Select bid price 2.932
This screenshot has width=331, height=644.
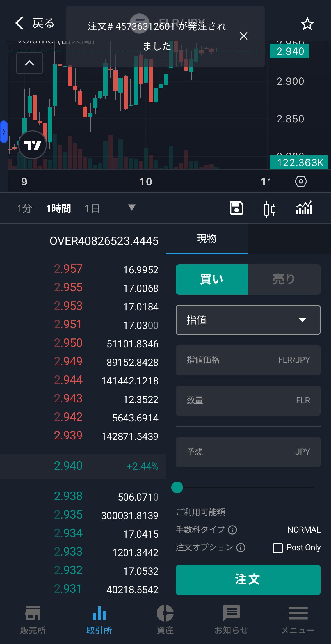click(68, 570)
